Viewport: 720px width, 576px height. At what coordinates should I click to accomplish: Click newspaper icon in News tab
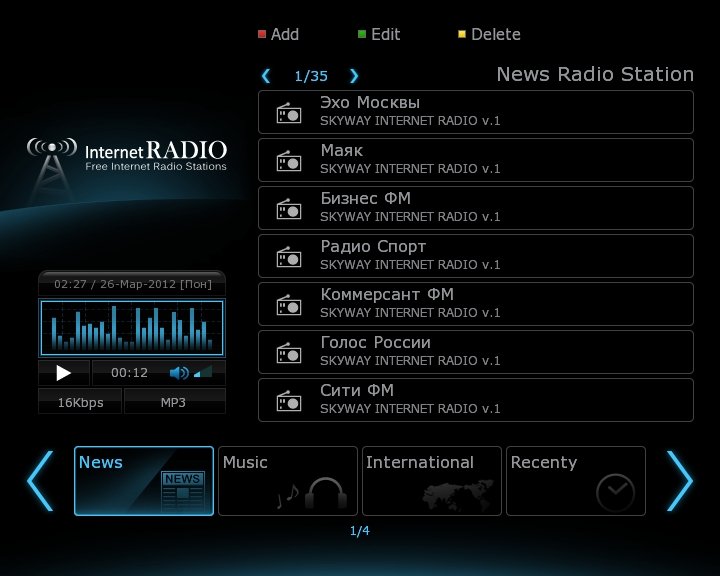[183, 491]
